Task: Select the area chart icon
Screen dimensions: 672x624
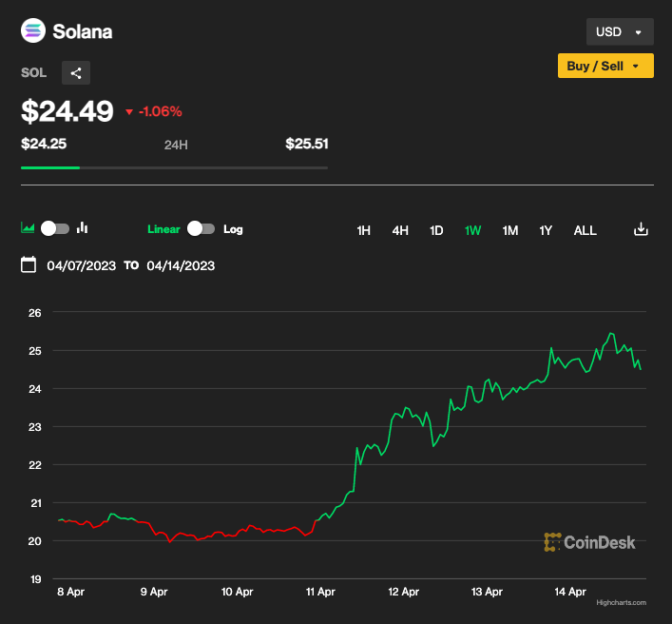Action: pos(28,227)
